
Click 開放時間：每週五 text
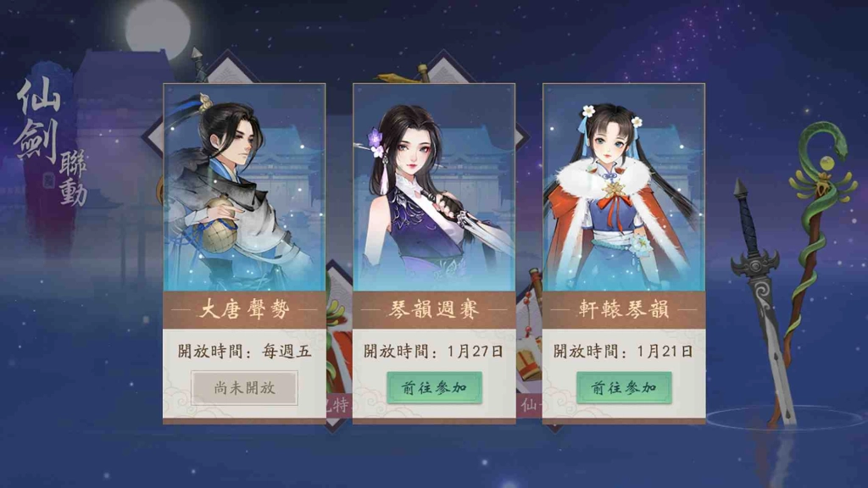click(244, 352)
